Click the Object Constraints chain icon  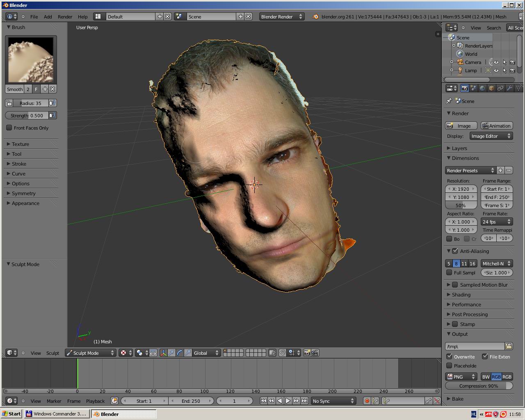(500, 88)
